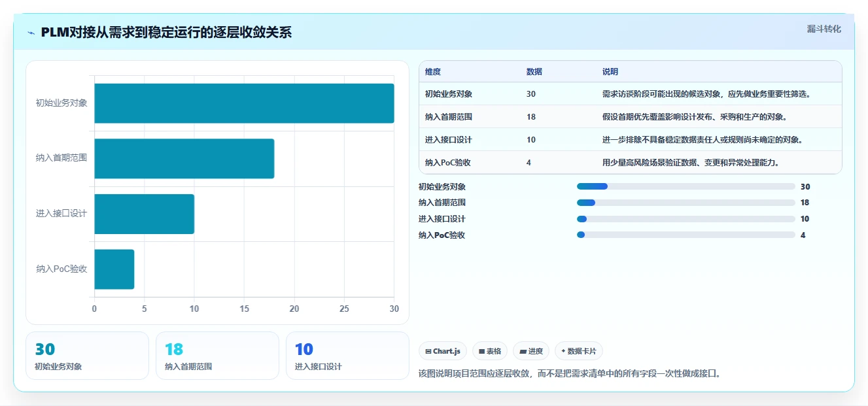Click the value 18 beside the progress bar
Viewport: 868px width, 406px height.
[x=805, y=203]
